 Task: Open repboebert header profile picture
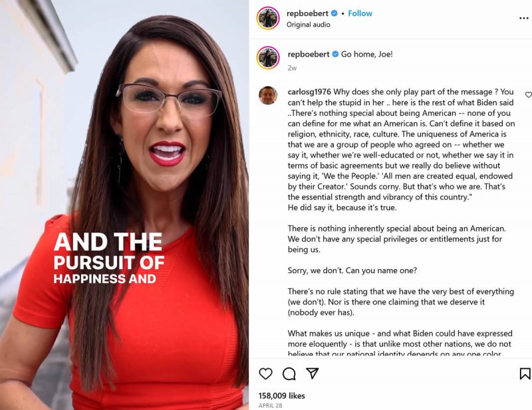tap(268, 18)
